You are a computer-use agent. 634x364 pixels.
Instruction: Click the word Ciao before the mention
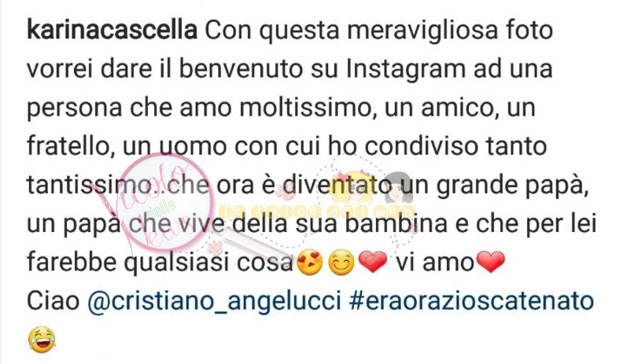click(x=53, y=300)
